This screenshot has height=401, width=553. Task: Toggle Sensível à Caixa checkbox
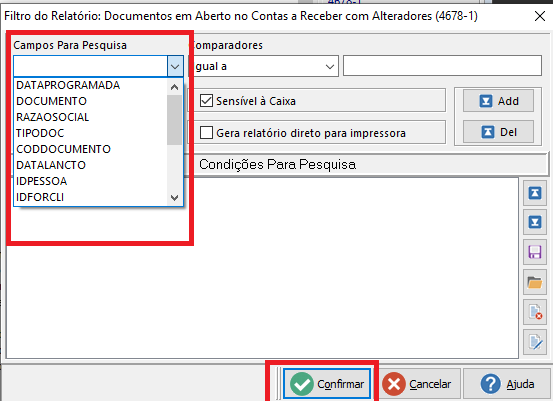point(206,101)
